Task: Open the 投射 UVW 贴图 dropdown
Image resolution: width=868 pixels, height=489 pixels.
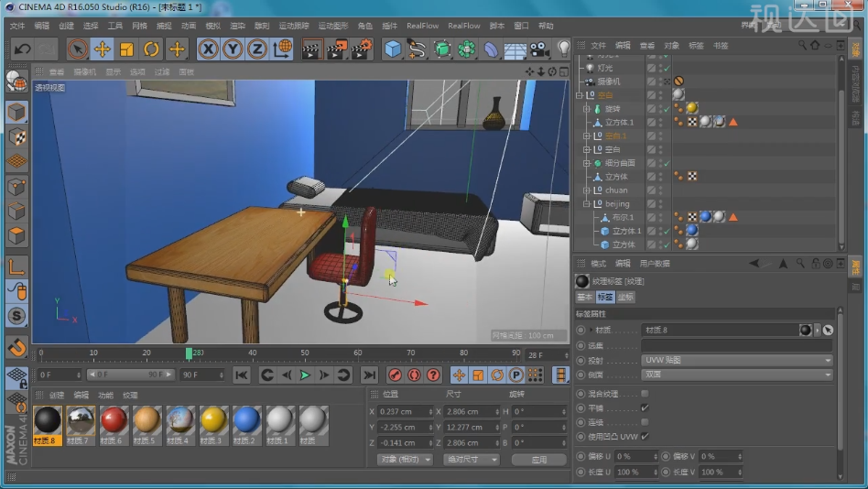Action: click(x=737, y=360)
